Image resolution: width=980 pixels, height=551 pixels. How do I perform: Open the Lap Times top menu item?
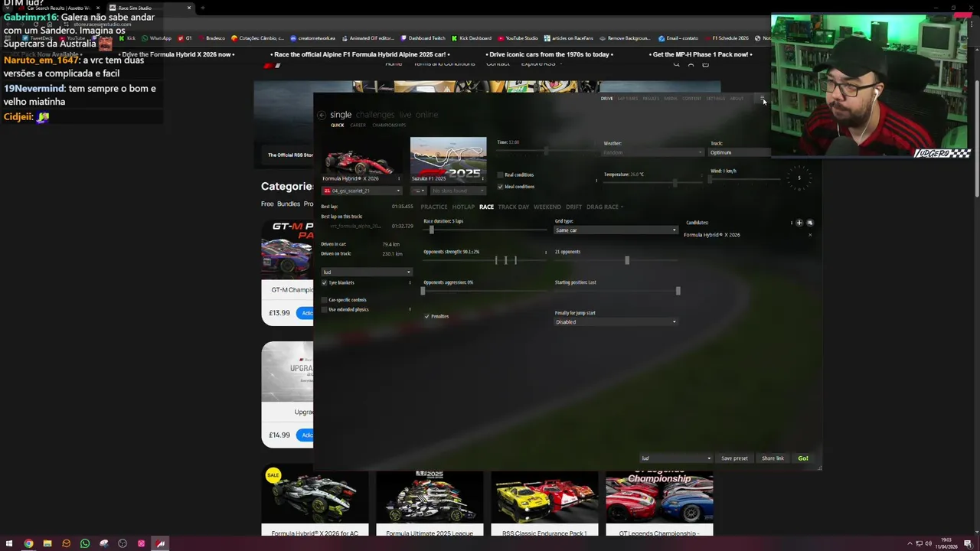coord(628,98)
